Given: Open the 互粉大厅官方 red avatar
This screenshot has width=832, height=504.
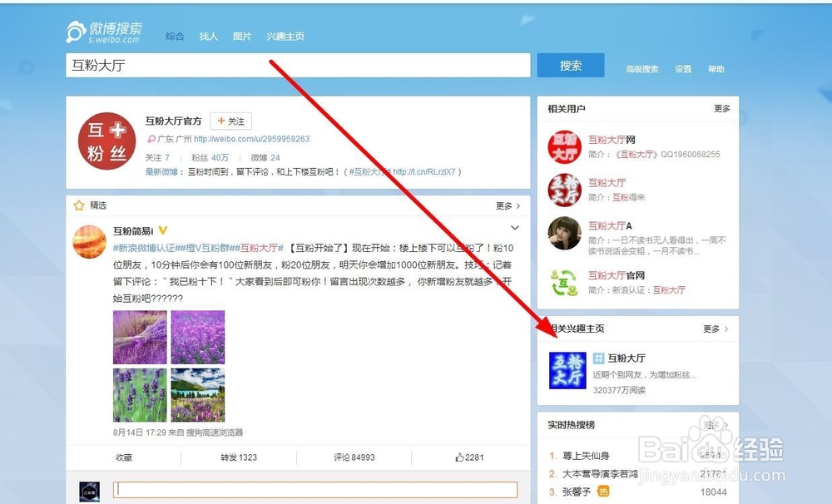Looking at the screenshot, I should point(106,141).
